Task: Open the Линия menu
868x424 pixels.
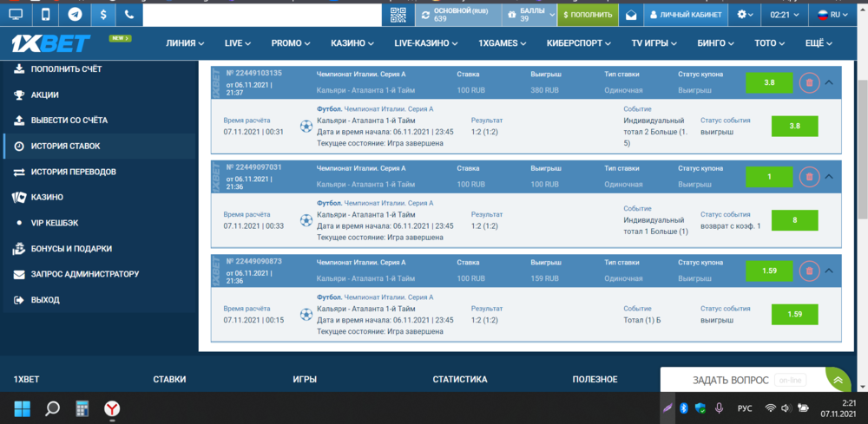Action: click(x=185, y=43)
